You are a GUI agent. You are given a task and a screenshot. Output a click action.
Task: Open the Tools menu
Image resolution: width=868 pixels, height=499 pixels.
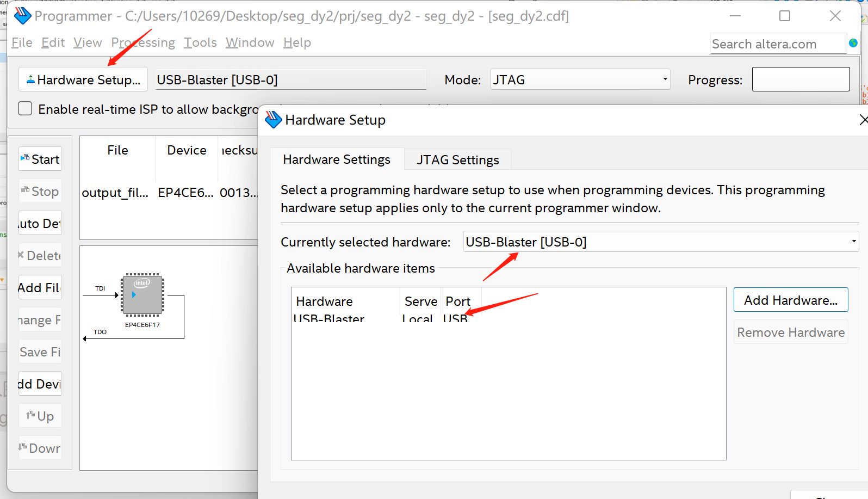point(200,42)
